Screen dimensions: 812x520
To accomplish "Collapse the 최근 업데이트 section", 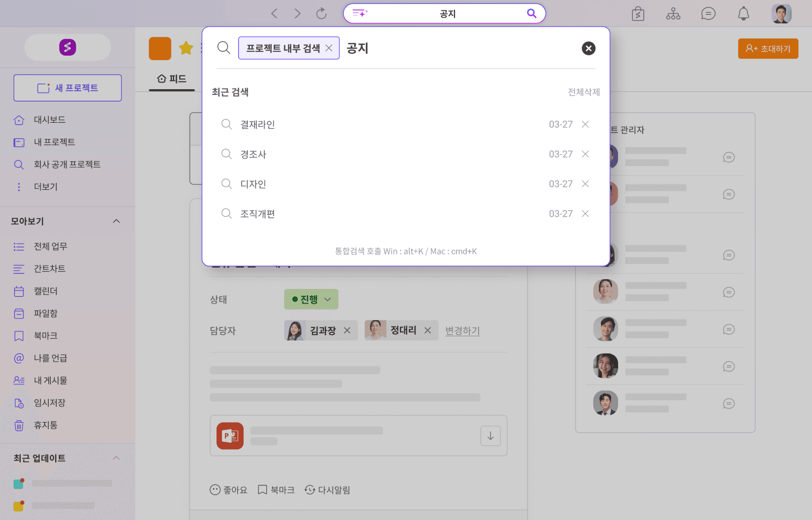I will pyautogui.click(x=116, y=458).
